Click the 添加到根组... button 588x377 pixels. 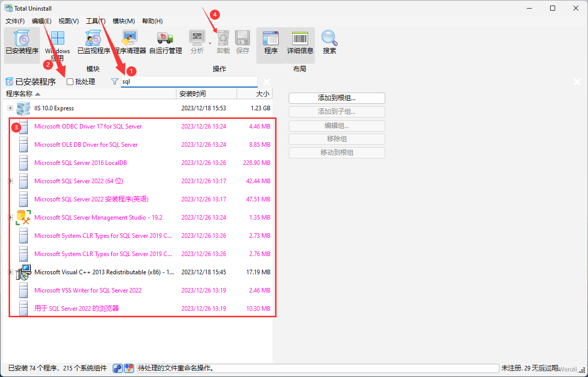click(x=337, y=98)
